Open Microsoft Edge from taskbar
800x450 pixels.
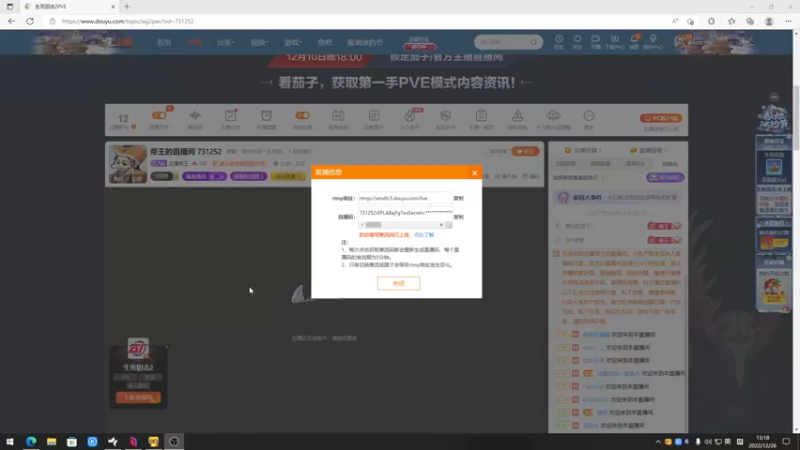[x=31, y=442]
